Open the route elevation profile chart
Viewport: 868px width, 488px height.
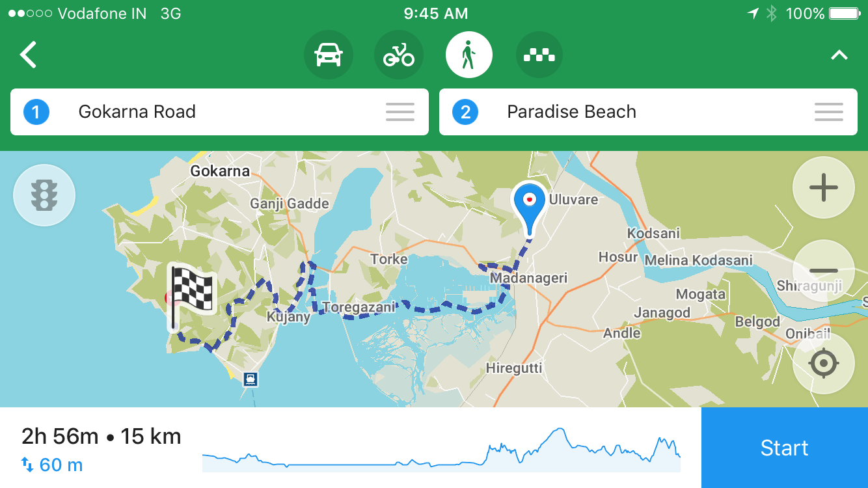[441, 449]
